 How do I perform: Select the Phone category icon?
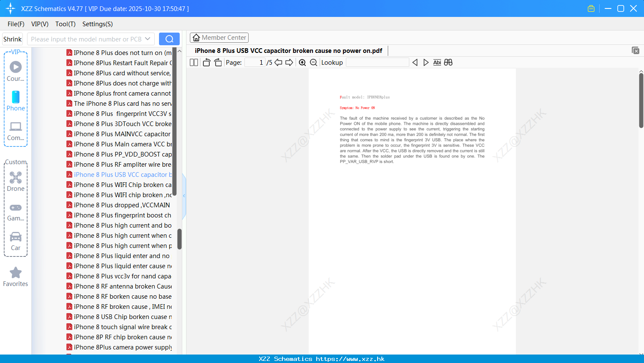click(16, 101)
